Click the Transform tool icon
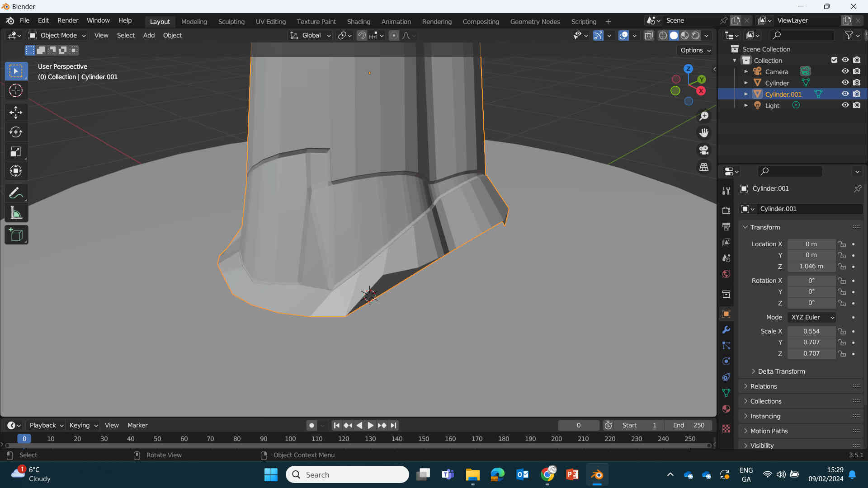 16,172
